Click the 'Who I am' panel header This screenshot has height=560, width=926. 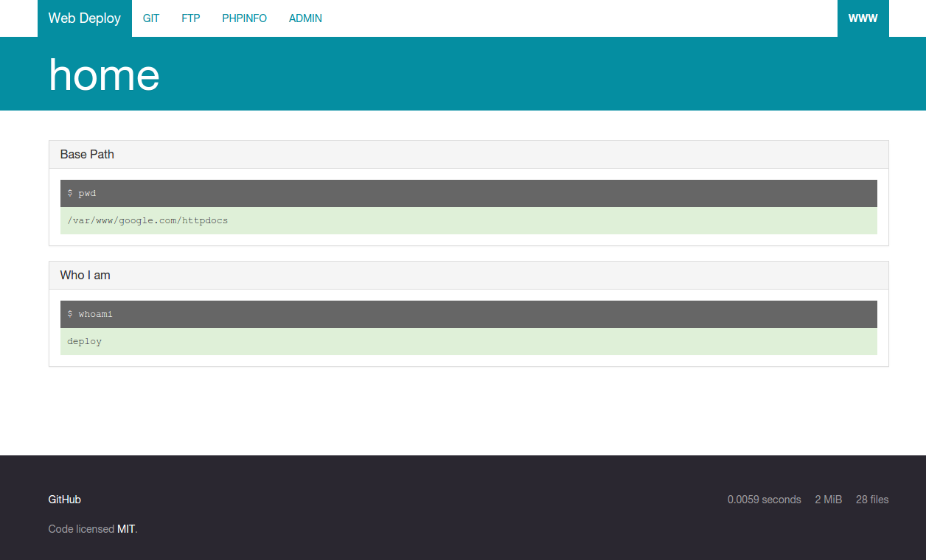click(x=469, y=276)
